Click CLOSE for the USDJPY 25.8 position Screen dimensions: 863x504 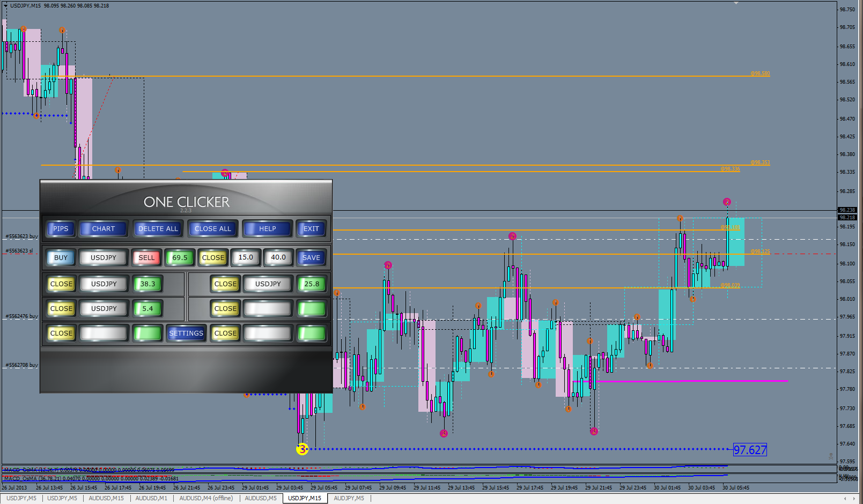(225, 284)
